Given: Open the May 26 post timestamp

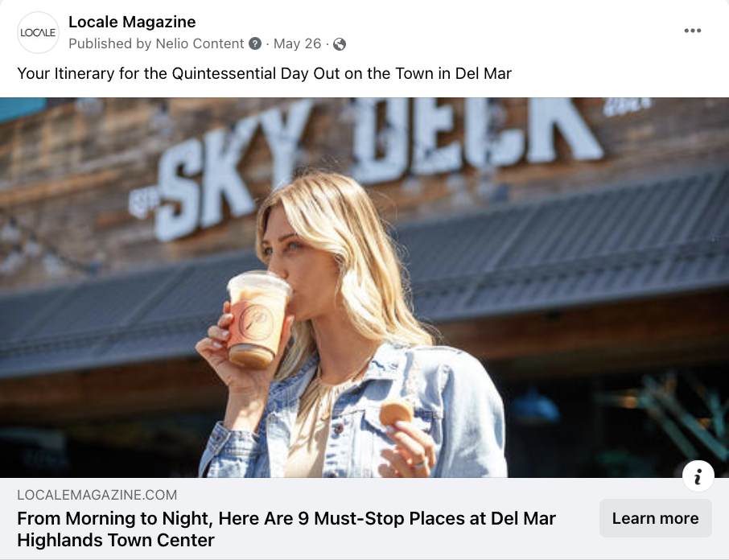Looking at the screenshot, I should point(297,43).
